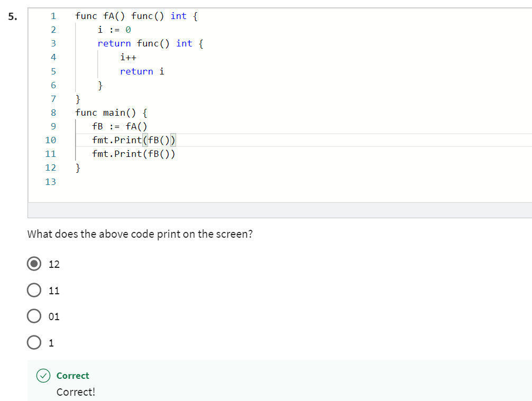Click the code 'fB := fA()' on line 9
532x401 pixels.
click(120, 126)
